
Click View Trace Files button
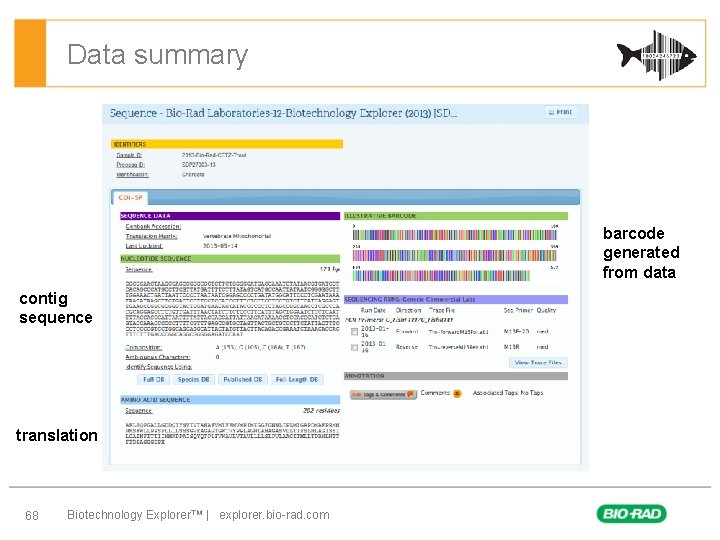click(538, 362)
